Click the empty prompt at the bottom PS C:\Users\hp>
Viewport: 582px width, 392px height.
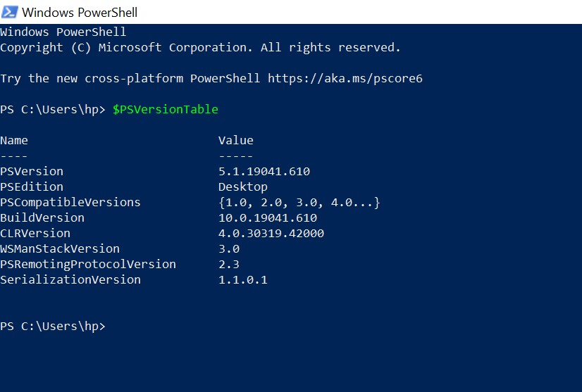53,327
